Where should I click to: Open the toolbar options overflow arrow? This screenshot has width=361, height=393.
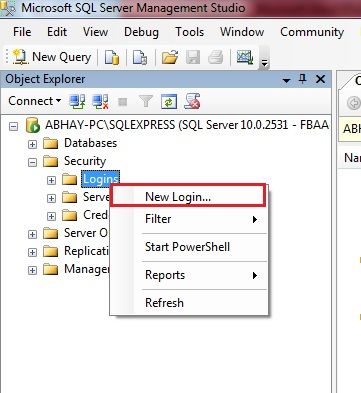point(264,62)
